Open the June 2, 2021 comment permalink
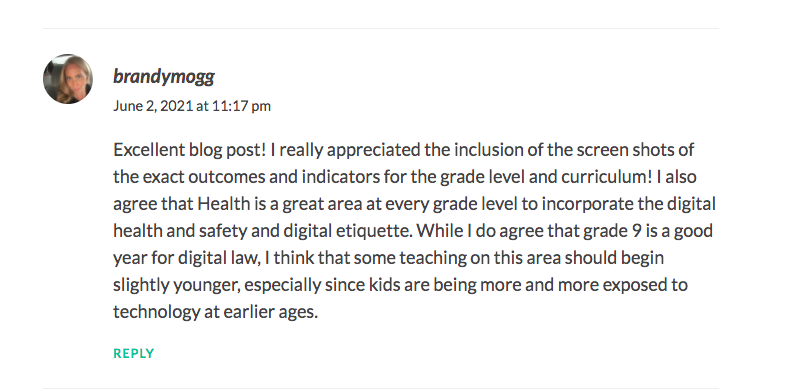 point(192,106)
